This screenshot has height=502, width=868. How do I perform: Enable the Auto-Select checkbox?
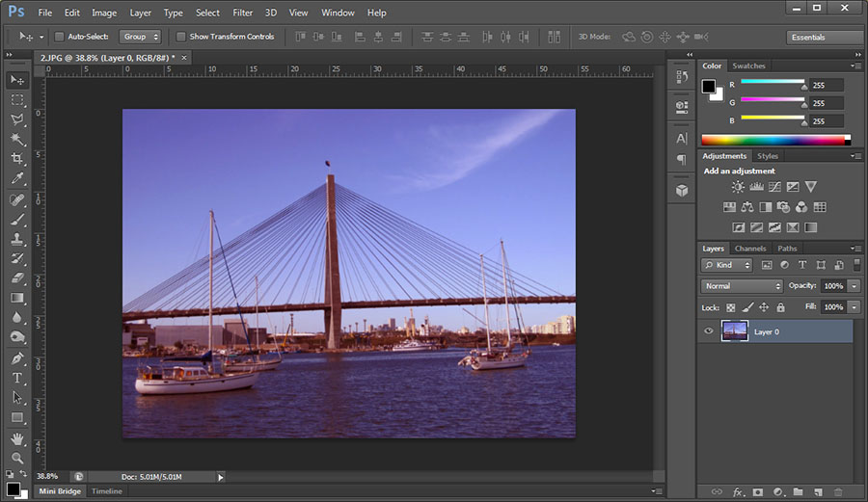pos(59,37)
